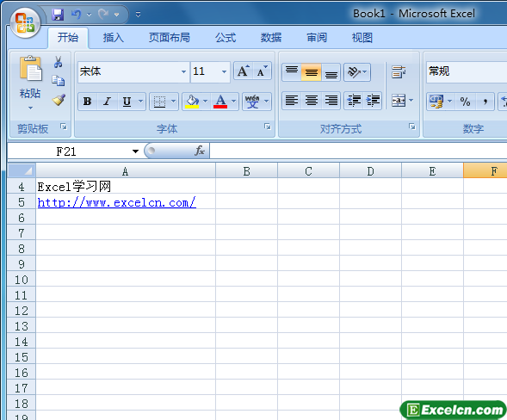This screenshot has width=507, height=420.
Task: Show phonetic guide wén icon
Action: (x=252, y=102)
